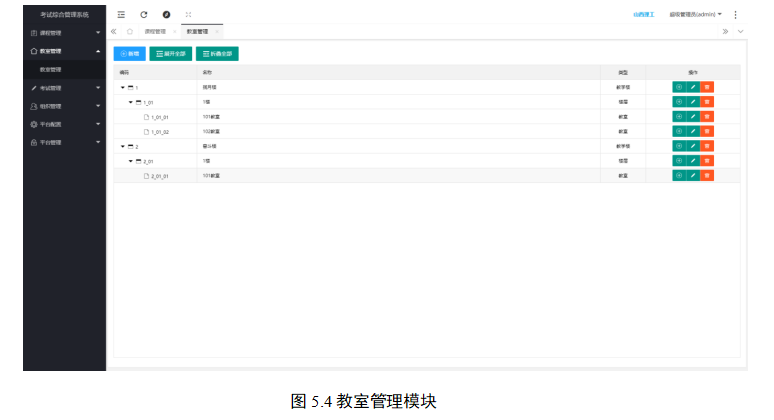Go to home tab icon

pyautogui.click(x=130, y=32)
